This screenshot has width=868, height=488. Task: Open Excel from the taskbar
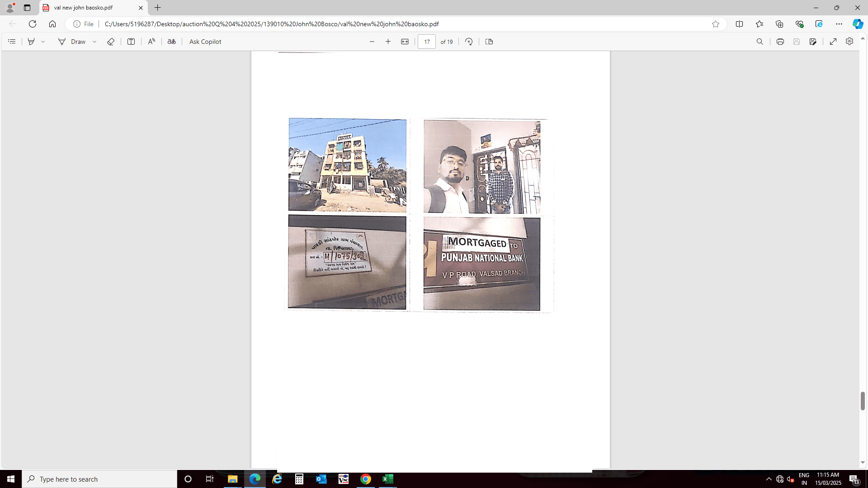(388, 479)
